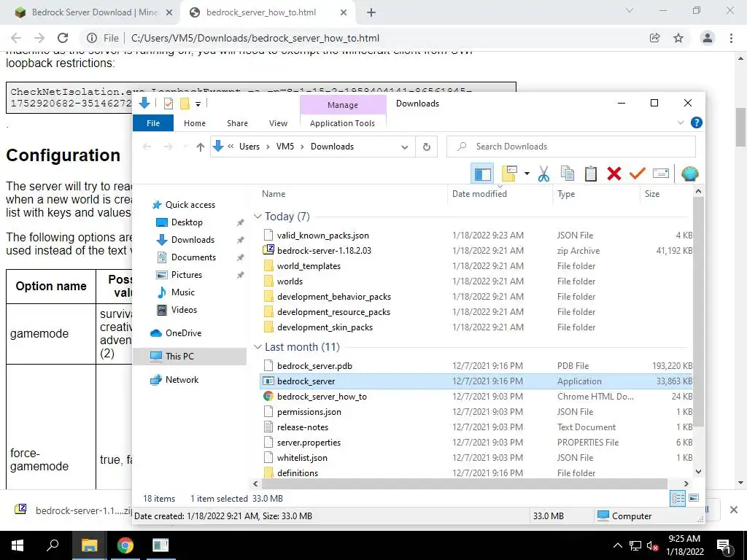Switch to the Share ribbon tab
The width and height of the screenshot is (747, 560).
click(237, 123)
